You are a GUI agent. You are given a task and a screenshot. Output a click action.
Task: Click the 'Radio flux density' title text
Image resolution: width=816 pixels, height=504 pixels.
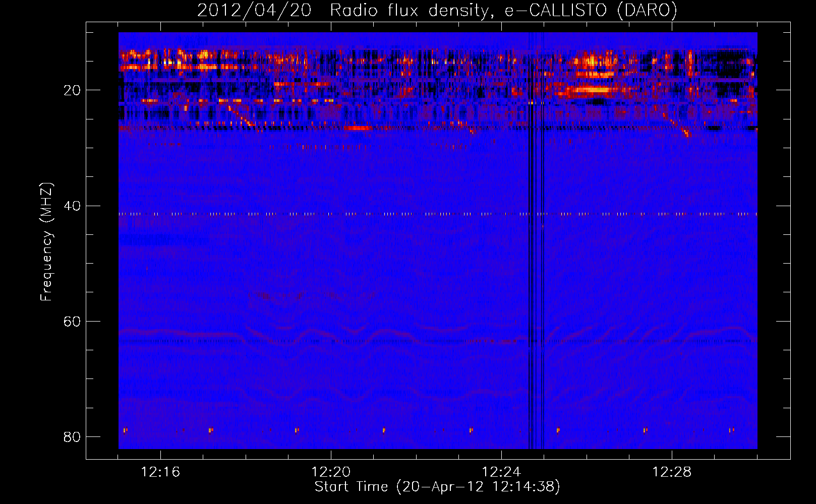point(412,11)
